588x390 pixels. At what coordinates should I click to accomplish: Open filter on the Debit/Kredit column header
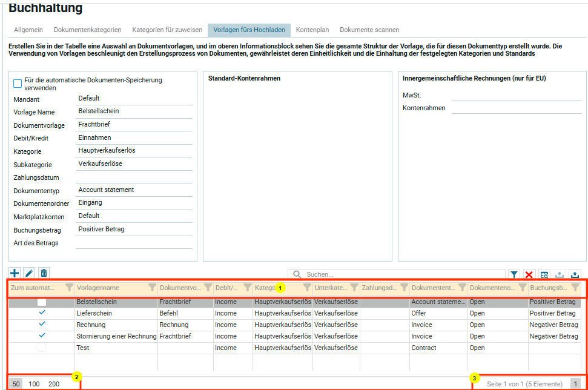(x=247, y=288)
